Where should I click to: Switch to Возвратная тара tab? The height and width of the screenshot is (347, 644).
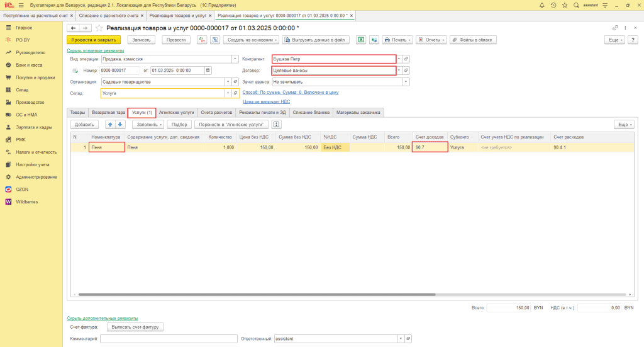click(108, 112)
